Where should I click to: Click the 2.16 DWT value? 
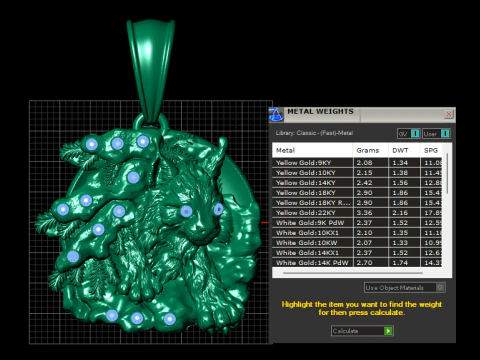pyautogui.click(x=400, y=213)
